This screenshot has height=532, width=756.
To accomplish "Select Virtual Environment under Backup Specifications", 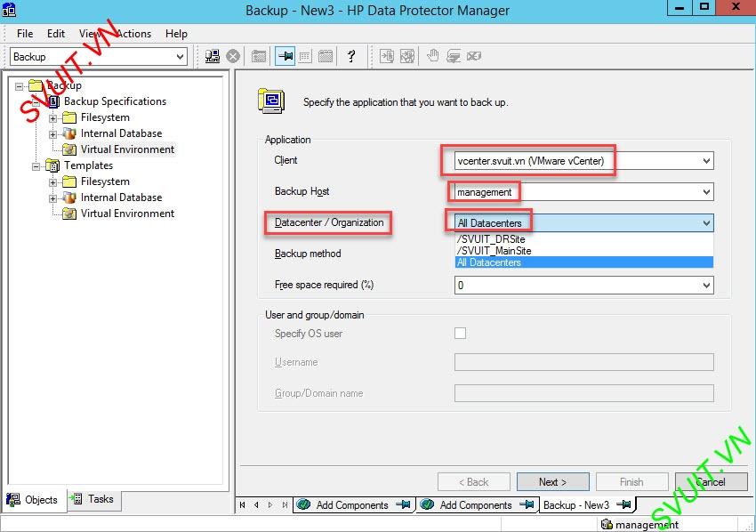I will (127, 149).
